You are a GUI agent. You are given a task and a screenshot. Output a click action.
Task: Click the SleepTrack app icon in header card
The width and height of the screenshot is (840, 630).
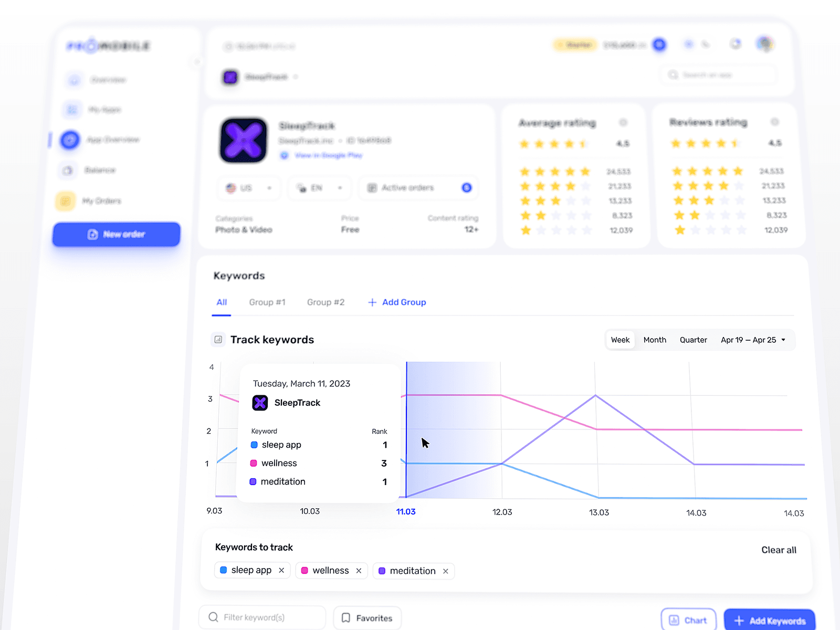(x=244, y=140)
